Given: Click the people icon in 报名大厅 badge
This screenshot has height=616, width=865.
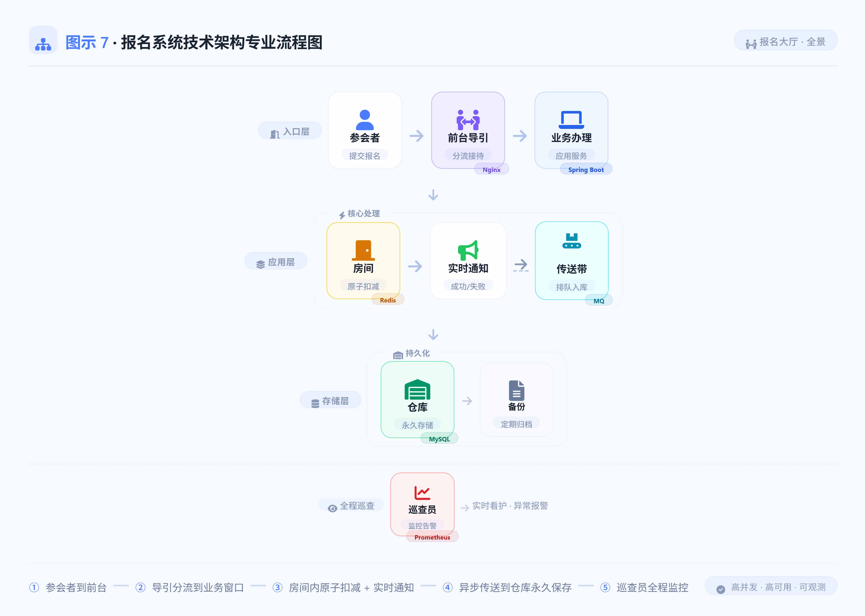Looking at the screenshot, I should [x=751, y=44].
